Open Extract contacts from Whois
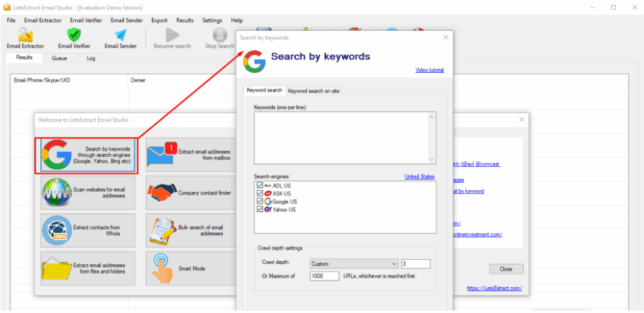This screenshot has height=313, width=644. click(86, 230)
